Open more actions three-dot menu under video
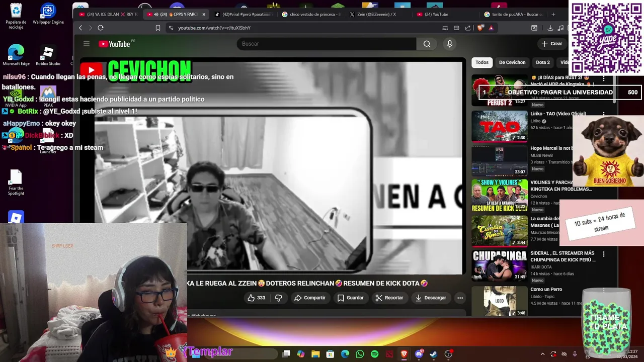 click(x=460, y=298)
